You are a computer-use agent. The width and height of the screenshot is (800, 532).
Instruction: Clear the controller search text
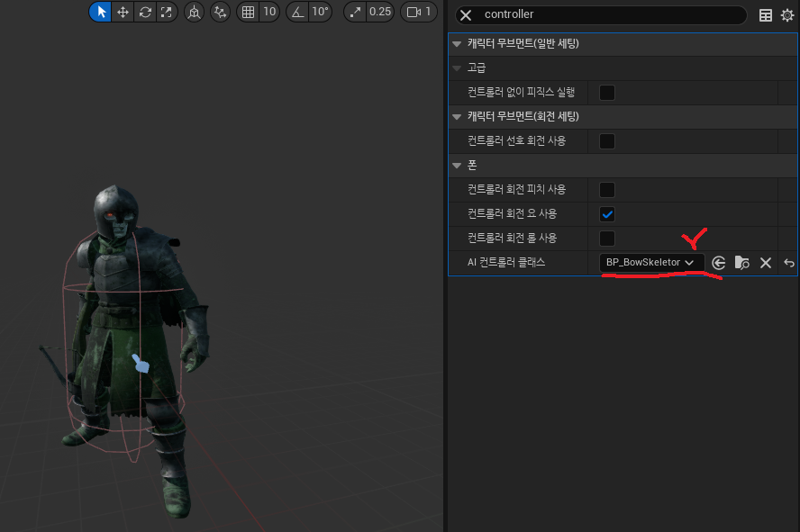[465, 15]
